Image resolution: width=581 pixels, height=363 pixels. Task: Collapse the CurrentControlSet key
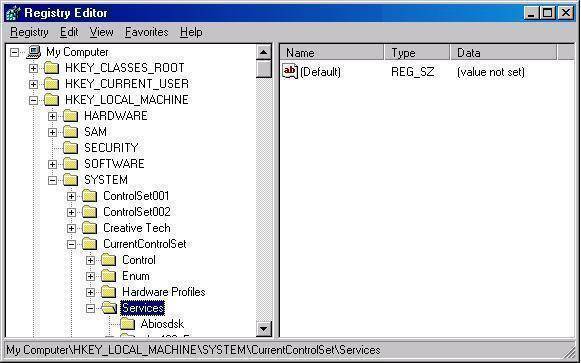pyautogui.click(x=71, y=244)
